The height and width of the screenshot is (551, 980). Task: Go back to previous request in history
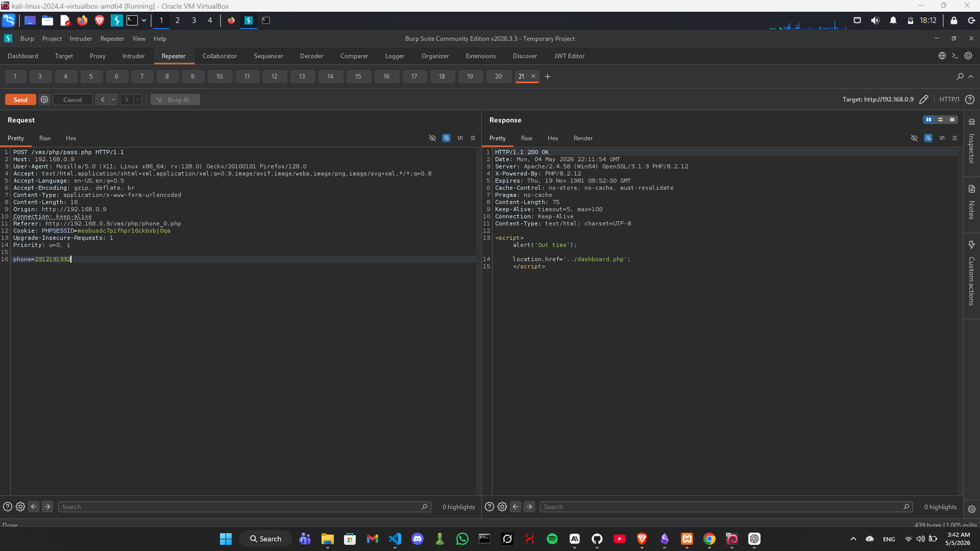click(102, 100)
